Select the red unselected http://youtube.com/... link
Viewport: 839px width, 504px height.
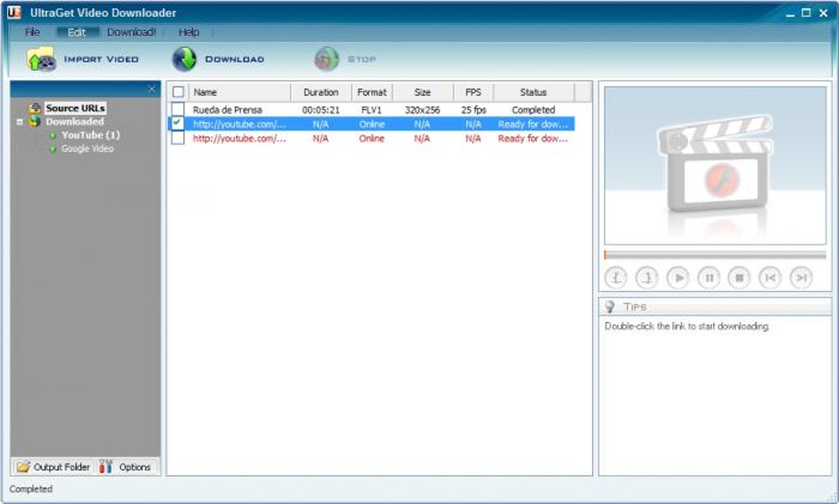(x=239, y=139)
